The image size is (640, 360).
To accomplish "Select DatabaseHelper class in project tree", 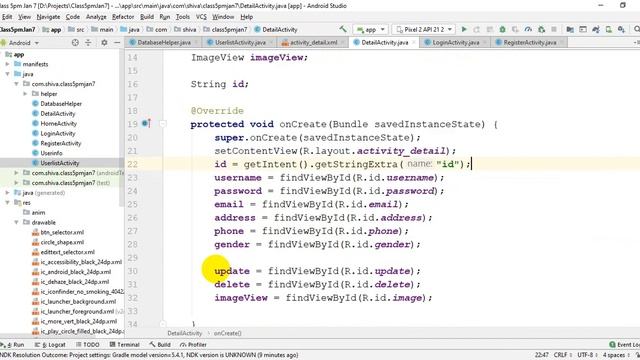I will tap(61, 104).
